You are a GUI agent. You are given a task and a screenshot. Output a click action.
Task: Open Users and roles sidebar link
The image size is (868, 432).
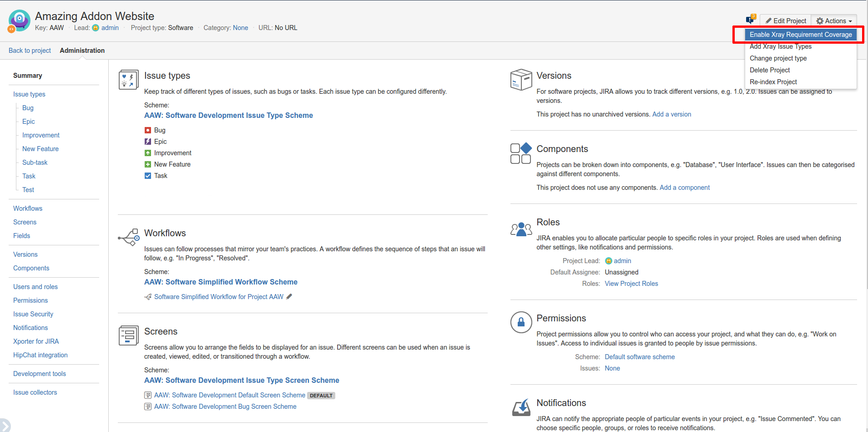click(x=35, y=287)
